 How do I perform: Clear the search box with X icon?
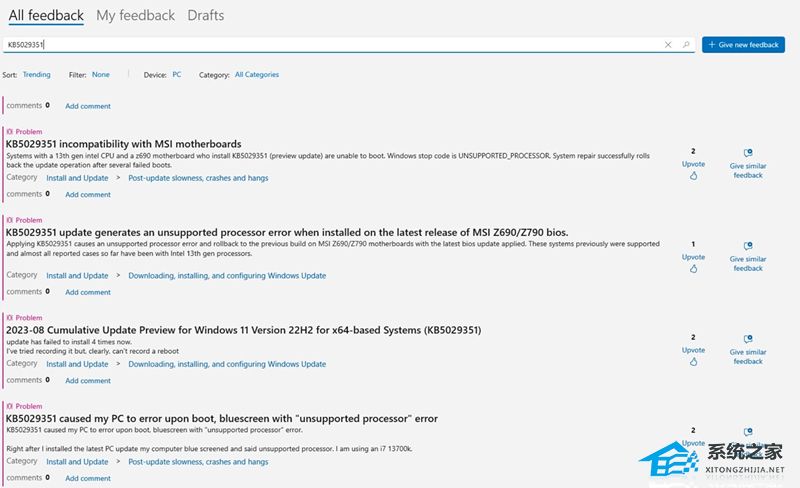coord(668,45)
